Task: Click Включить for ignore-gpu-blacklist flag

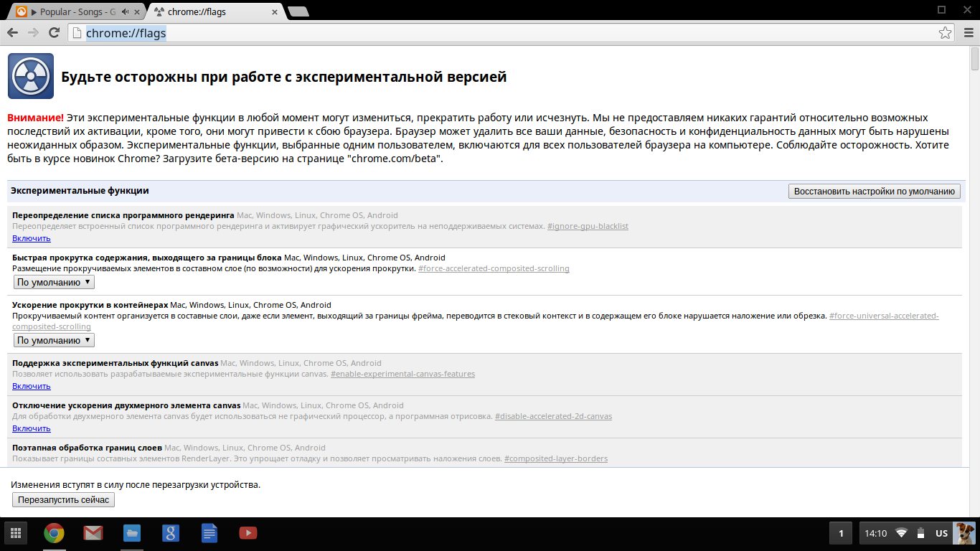Action: 32,238
